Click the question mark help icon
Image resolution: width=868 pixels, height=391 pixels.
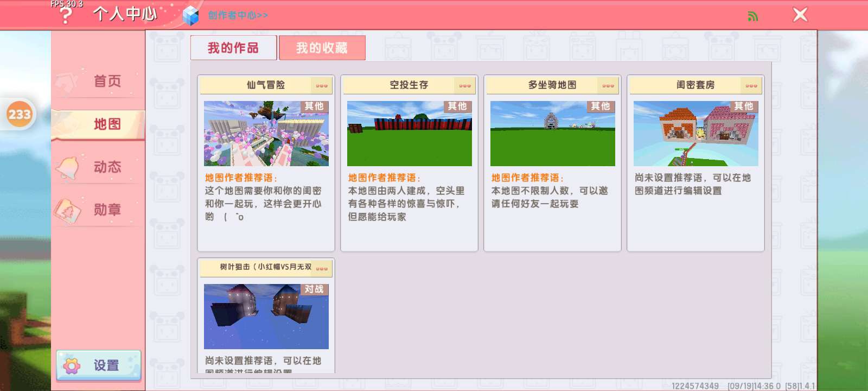pyautogui.click(x=66, y=15)
